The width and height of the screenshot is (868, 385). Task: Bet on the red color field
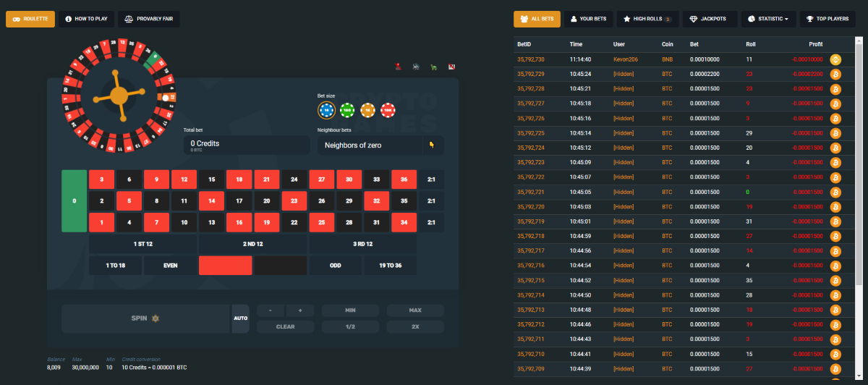(x=226, y=265)
